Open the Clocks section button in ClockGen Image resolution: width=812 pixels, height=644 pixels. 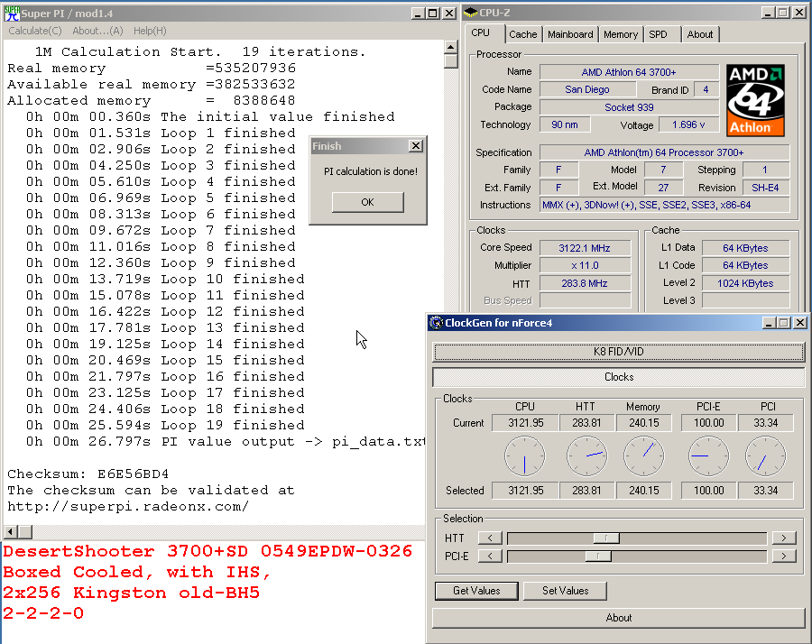(619, 377)
